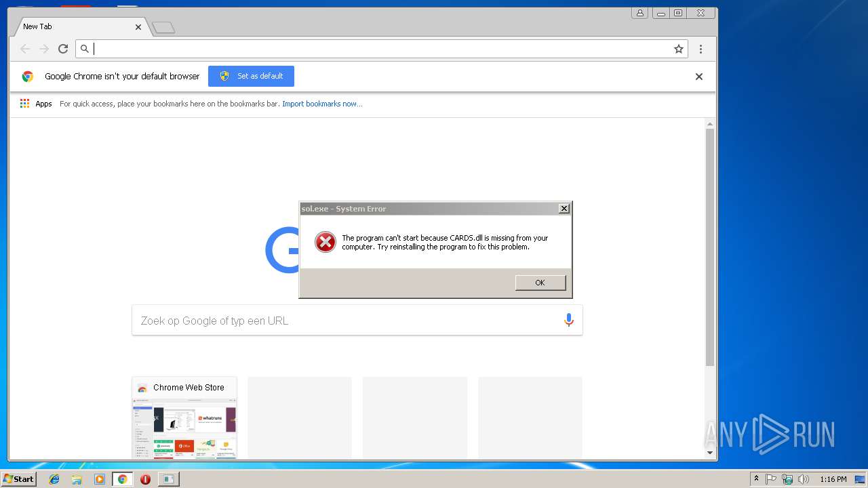Click OK in the sol.exe error dialog
The height and width of the screenshot is (488, 868).
pos(540,283)
